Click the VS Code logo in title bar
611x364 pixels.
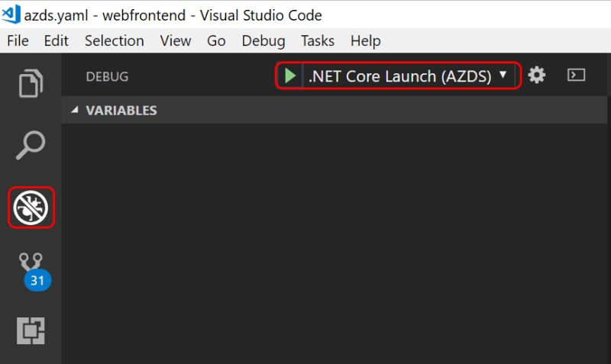point(11,14)
